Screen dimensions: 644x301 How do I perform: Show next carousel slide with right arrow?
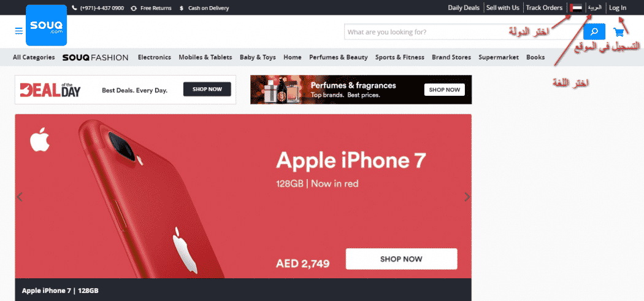tap(467, 197)
